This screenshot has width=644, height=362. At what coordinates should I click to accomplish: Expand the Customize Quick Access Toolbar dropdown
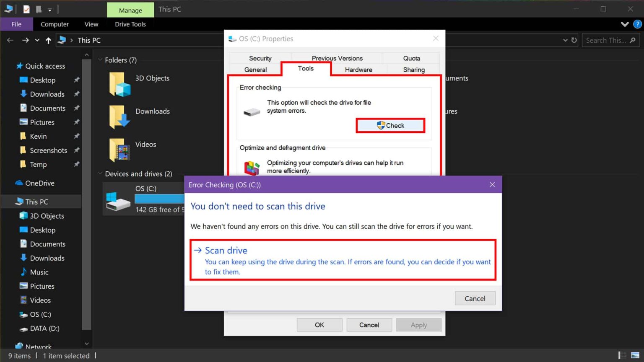click(49, 9)
